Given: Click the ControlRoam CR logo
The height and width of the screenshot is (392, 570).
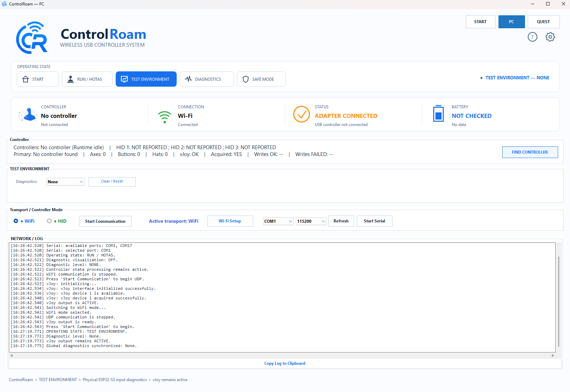Looking at the screenshot, I should click(x=32, y=38).
